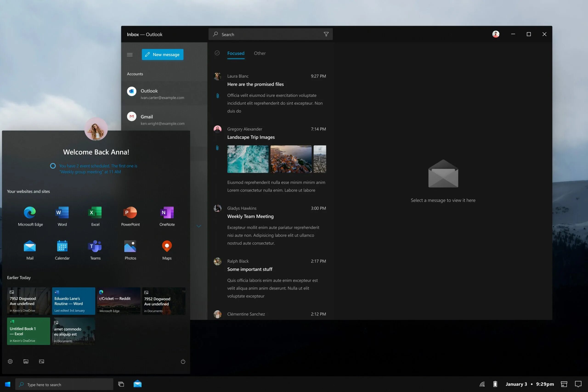Click the taskbar search box
The height and width of the screenshot is (392, 588).
click(x=64, y=384)
